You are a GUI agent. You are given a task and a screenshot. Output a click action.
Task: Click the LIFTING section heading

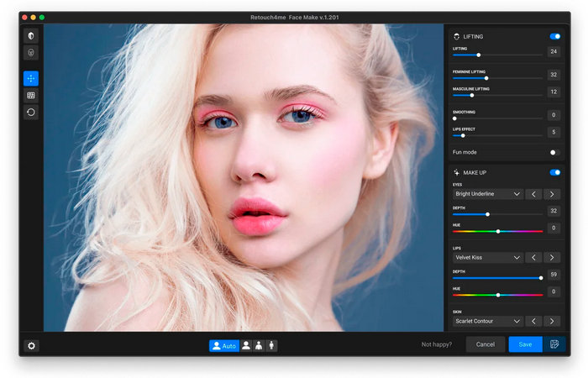click(473, 36)
